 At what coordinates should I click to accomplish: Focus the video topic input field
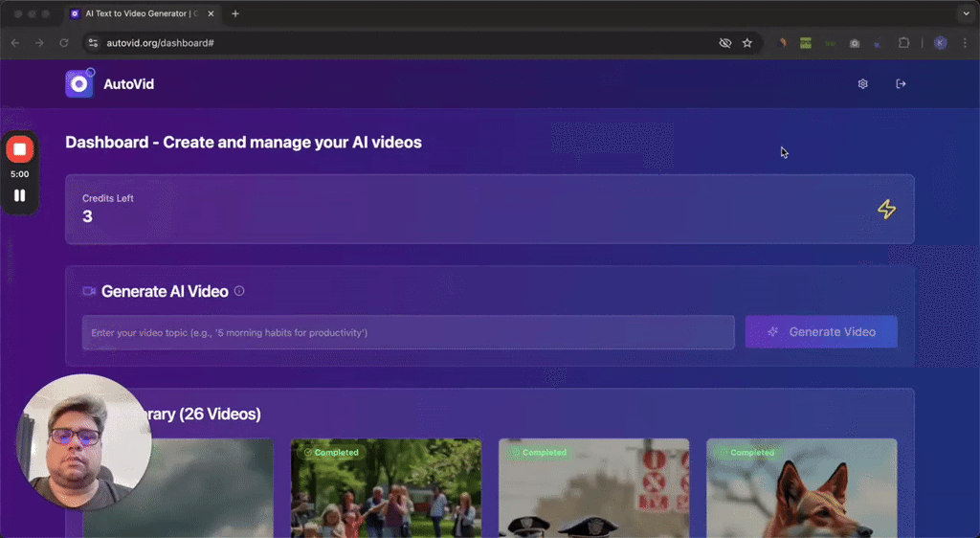coord(408,332)
